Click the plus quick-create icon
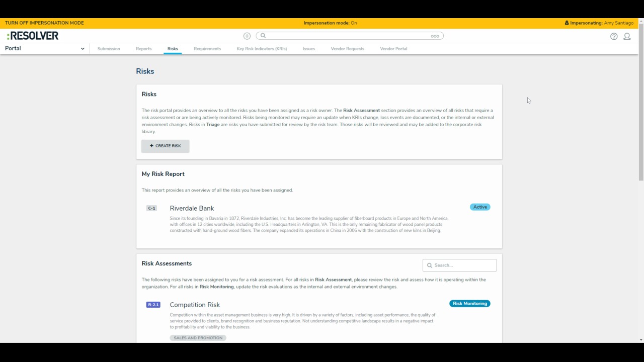The width and height of the screenshot is (644, 362). [247, 36]
